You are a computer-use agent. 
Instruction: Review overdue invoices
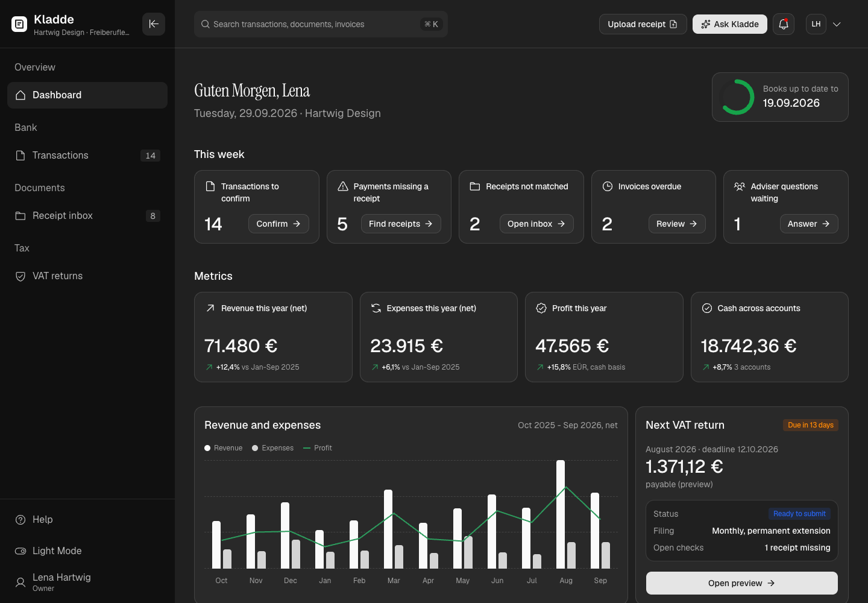(x=677, y=224)
